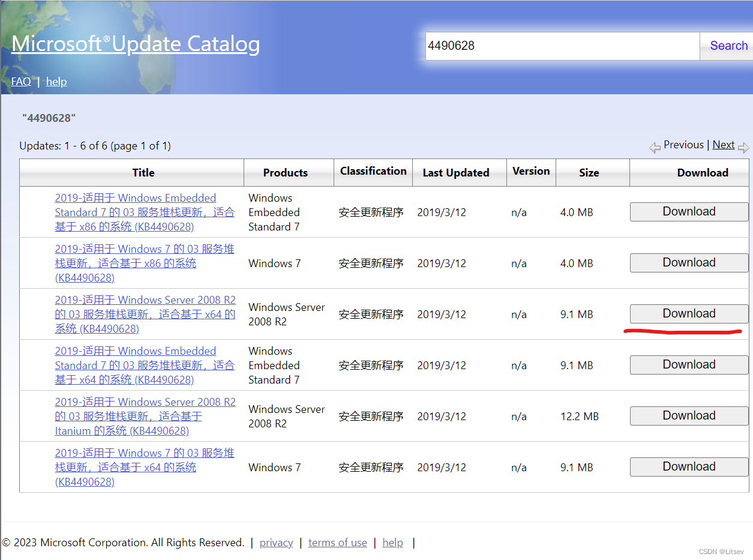Screen dimensions: 753x560
Task: Sort results by the Title column
Action: (x=143, y=172)
